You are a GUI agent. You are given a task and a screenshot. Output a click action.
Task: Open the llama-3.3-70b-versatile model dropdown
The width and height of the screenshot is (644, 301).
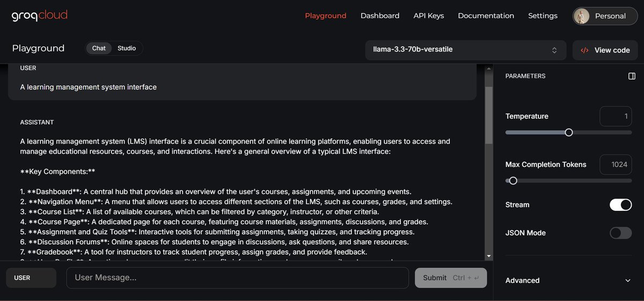tap(465, 49)
